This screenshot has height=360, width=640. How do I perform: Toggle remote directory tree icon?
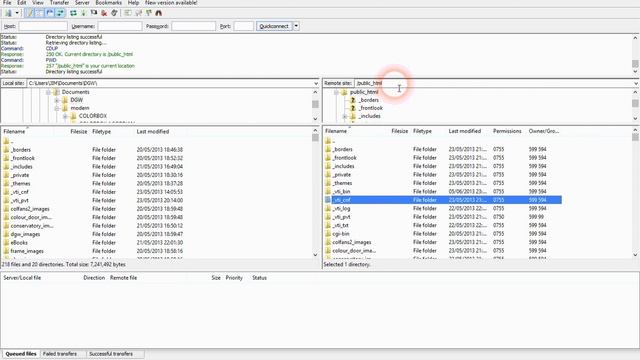50,13
